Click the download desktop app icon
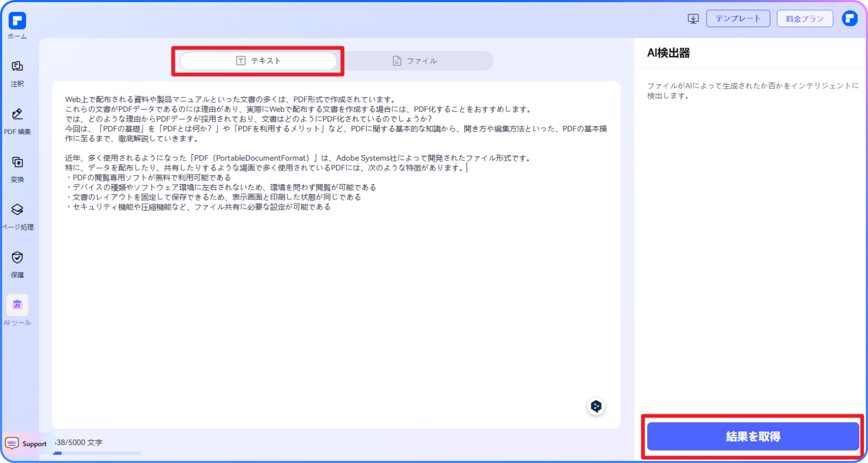 tap(693, 19)
